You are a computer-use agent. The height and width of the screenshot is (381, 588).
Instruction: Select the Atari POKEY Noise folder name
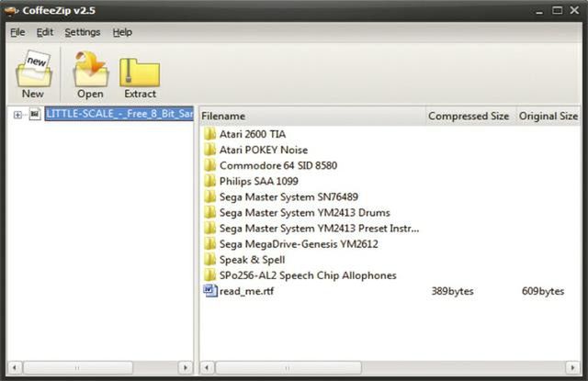coord(264,150)
